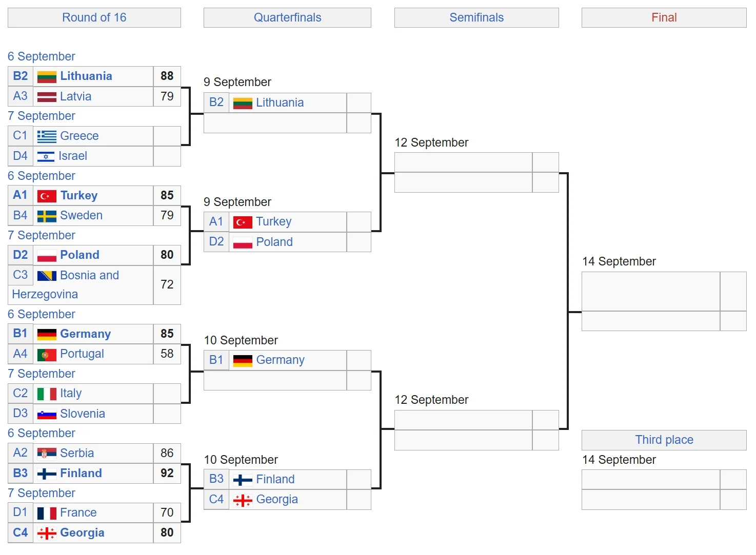Click the Greece flag icon
This screenshot has height=555, width=756.
pos(47,136)
